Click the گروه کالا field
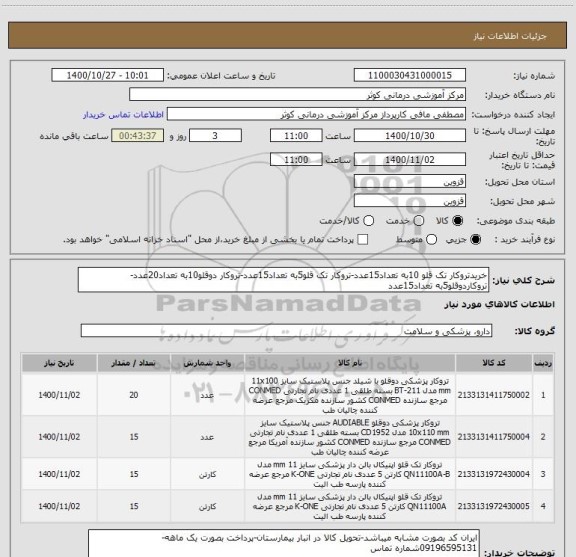 tap(286, 331)
